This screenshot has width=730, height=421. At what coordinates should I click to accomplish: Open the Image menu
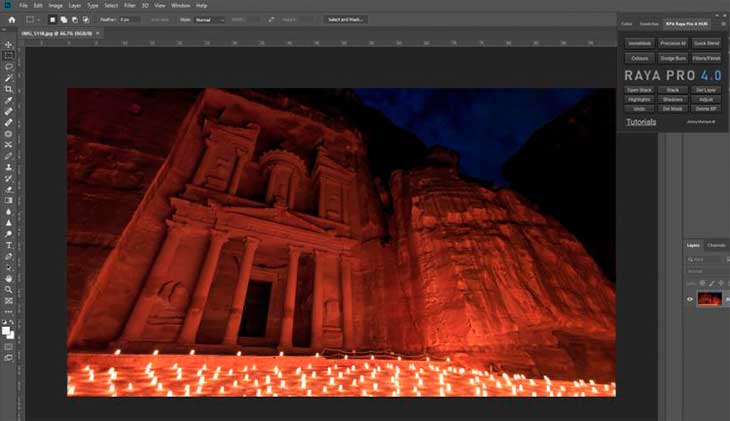(x=55, y=6)
